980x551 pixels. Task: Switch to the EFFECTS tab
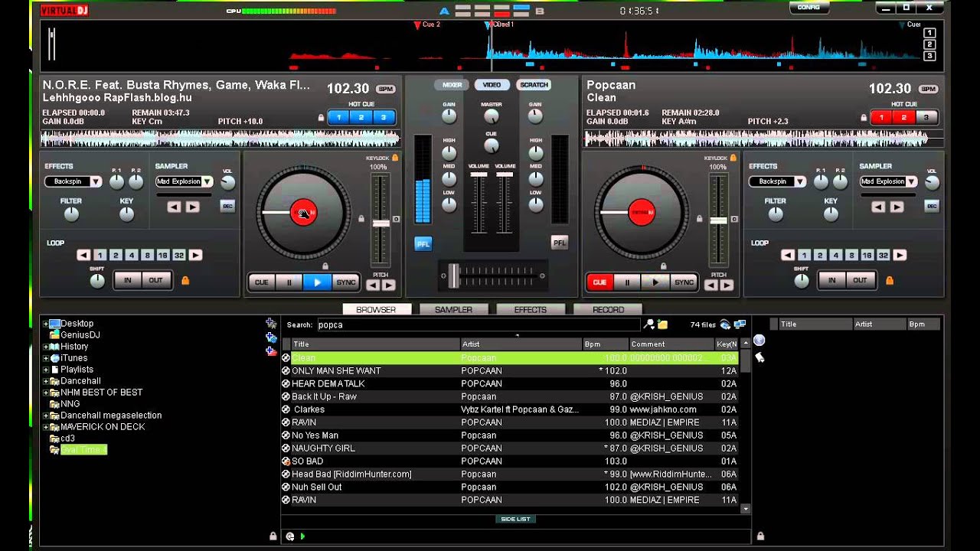point(531,309)
